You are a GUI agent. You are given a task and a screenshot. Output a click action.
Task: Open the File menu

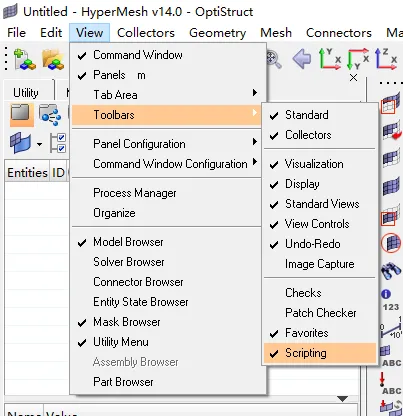(x=16, y=33)
